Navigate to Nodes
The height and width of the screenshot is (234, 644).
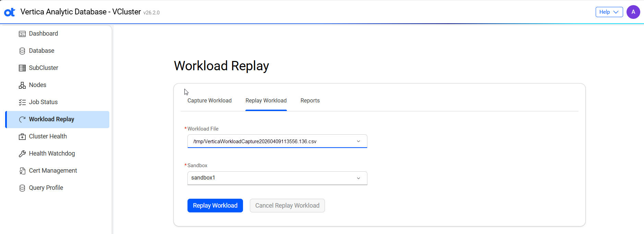point(57,85)
